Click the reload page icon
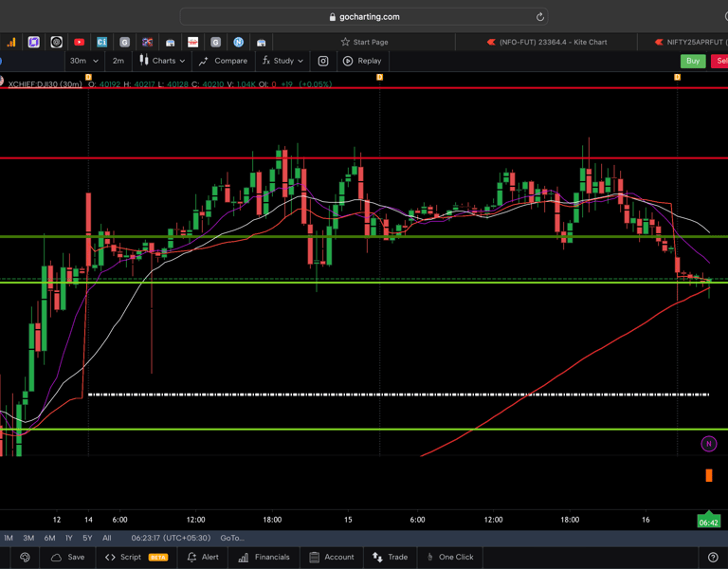The image size is (728, 569). click(x=540, y=17)
